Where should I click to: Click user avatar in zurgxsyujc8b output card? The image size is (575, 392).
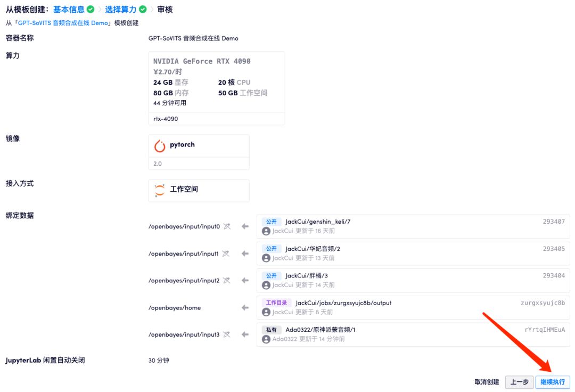[266, 312]
